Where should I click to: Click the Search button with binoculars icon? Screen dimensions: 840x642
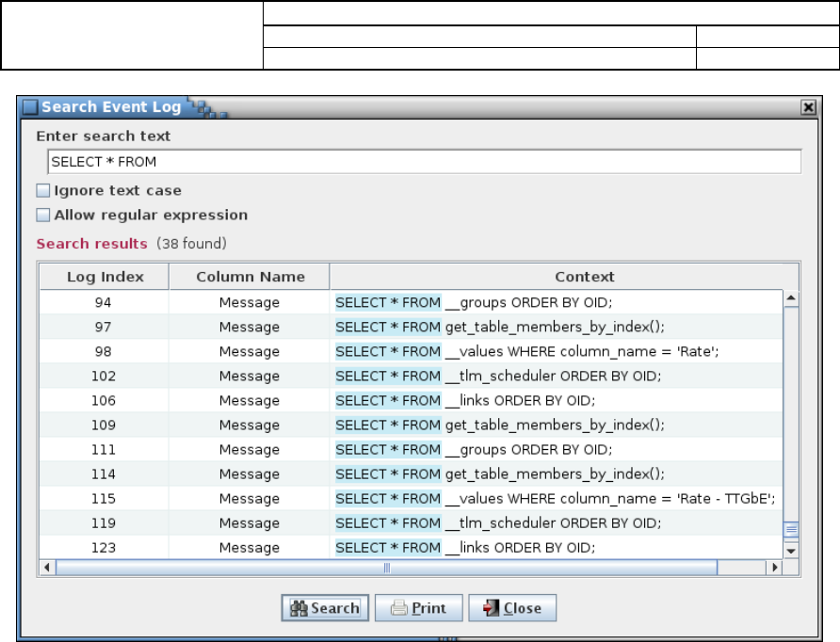click(x=325, y=608)
